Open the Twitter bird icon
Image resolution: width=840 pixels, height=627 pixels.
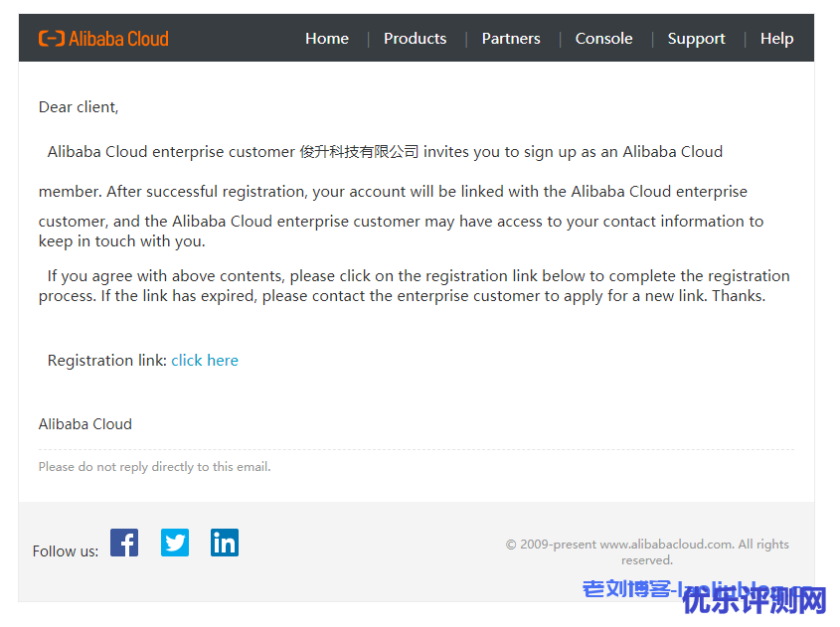[175, 543]
